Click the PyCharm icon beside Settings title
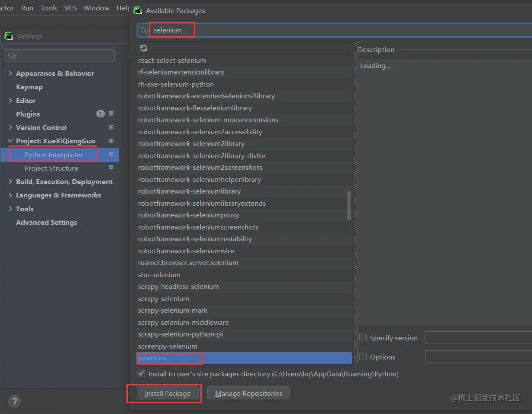 click(9, 36)
